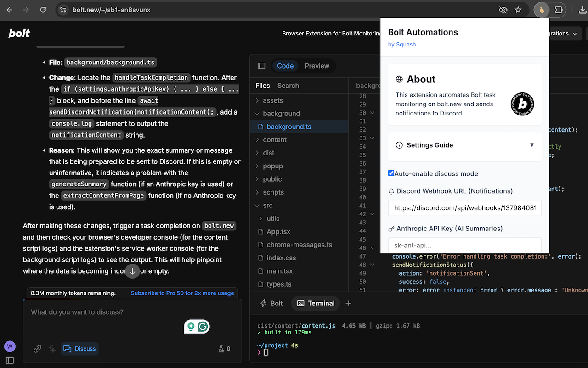Screen dimensions: 588x368
Task: Fold code at line 42
Action: [372, 214]
